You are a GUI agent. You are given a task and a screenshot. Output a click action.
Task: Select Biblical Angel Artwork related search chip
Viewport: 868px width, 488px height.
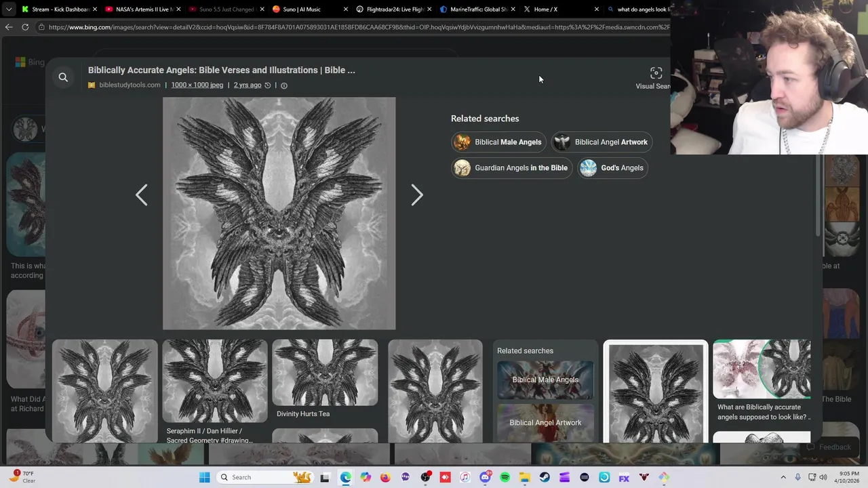tap(602, 142)
